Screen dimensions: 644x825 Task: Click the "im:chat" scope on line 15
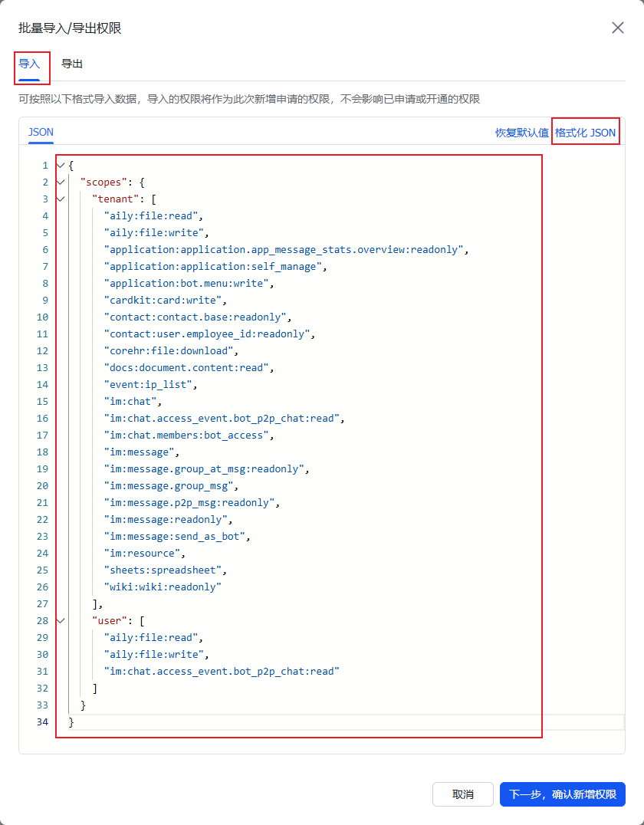click(x=130, y=402)
